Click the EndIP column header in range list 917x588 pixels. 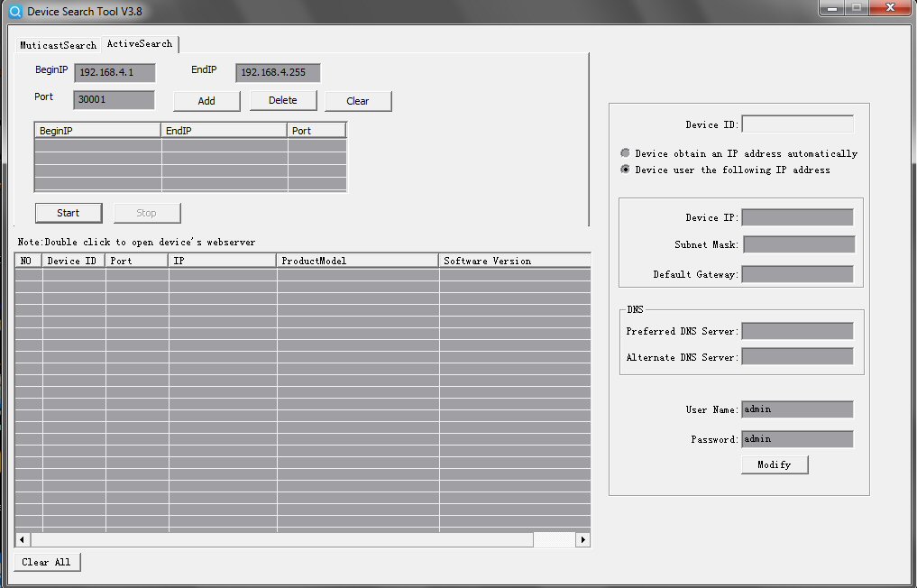pyautogui.click(x=224, y=131)
